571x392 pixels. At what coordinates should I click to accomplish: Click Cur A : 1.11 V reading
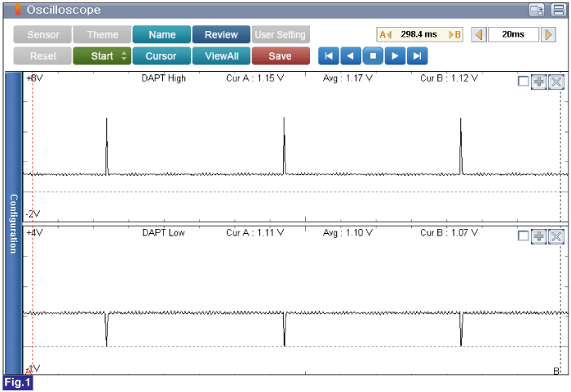pos(255,233)
